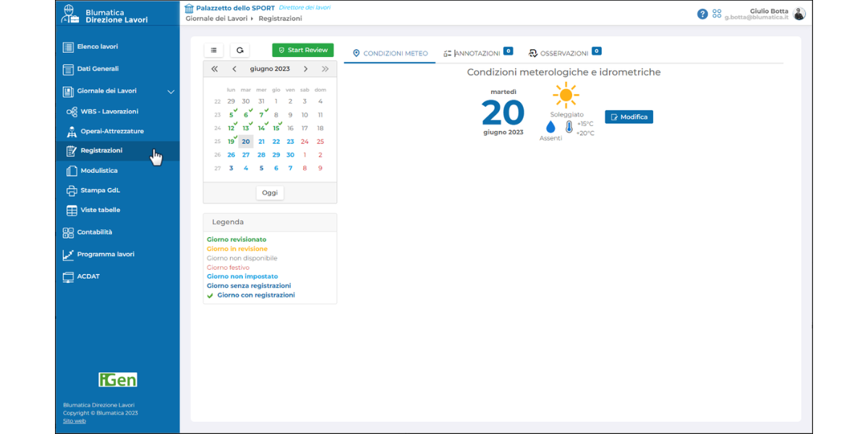Image resolution: width=868 pixels, height=434 pixels.
Task: Click the calendar refresh icon button
Action: (239, 51)
